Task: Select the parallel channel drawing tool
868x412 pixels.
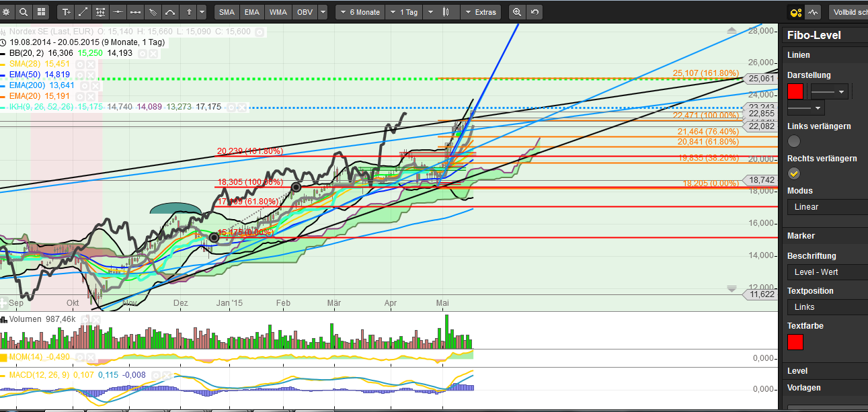Action: click(x=153, y=12)
